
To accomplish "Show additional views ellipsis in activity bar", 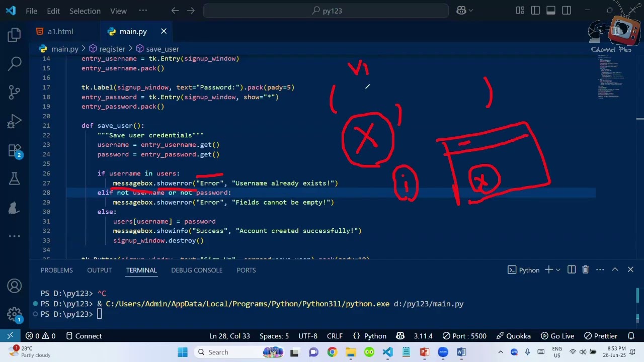I will 14,236.
